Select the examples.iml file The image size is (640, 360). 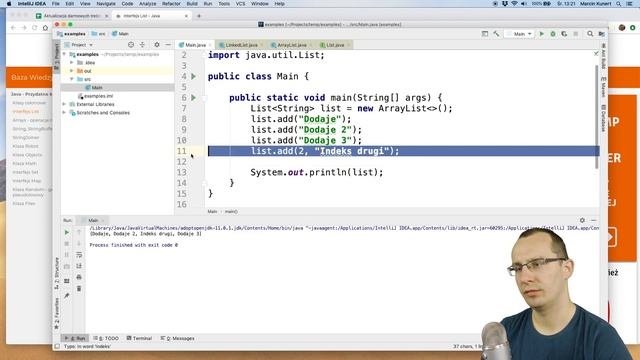coord(98,96)
